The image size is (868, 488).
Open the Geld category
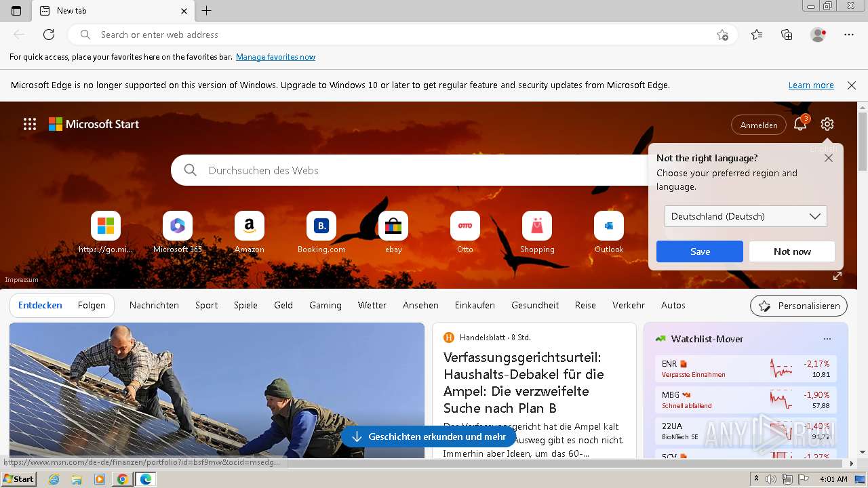[x=283, y=305]
